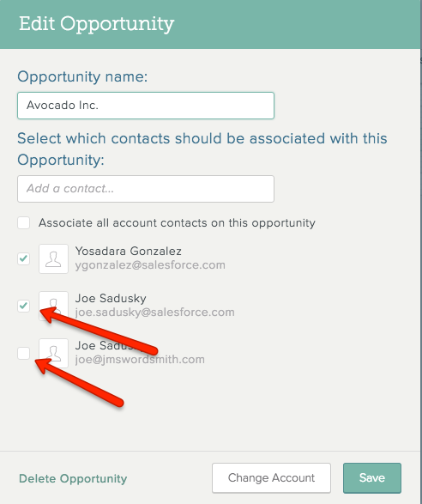
Task: Focus the 'Add a contact...' search field
Action: (x=146, y=189)
